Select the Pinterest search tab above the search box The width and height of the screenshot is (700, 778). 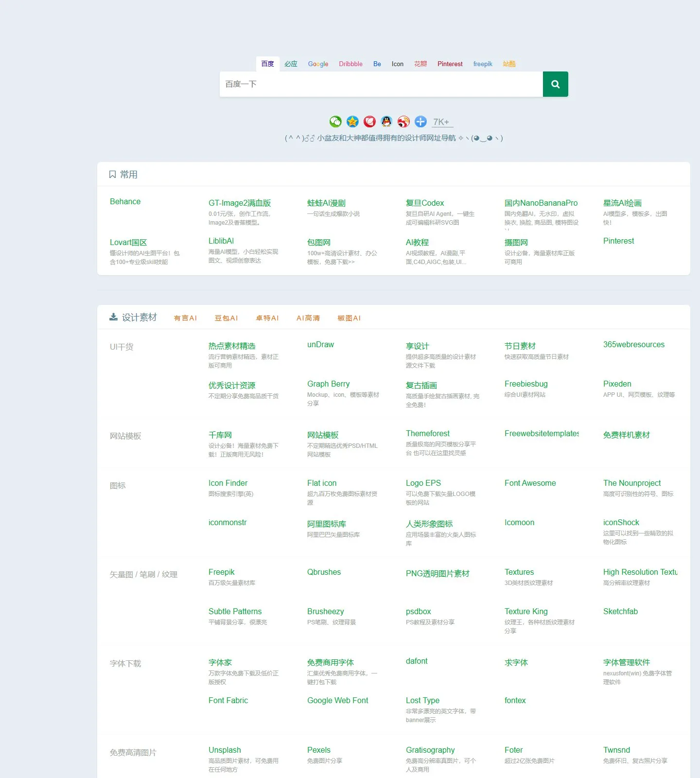[x=450, y=64]
